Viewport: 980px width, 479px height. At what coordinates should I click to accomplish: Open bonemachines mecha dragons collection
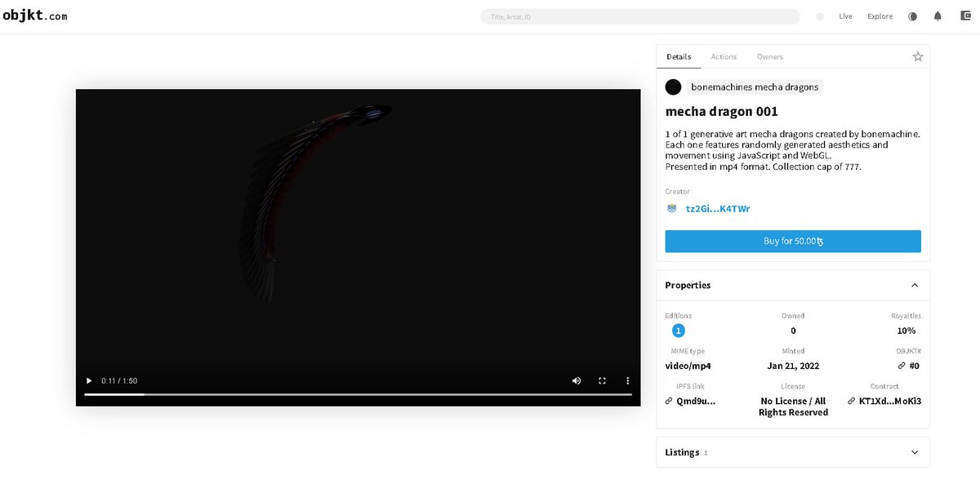point(755,86)
